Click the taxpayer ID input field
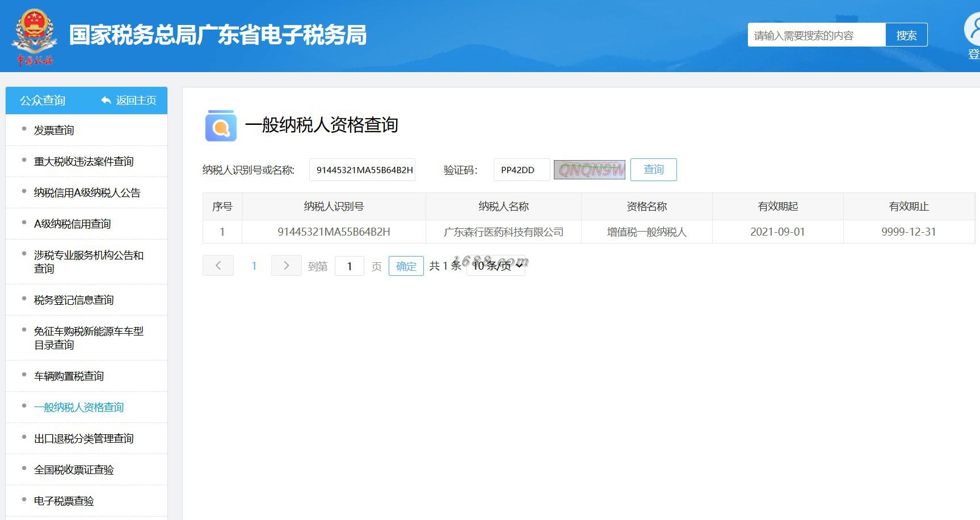 pyautogui.click(x=362, y=170)
